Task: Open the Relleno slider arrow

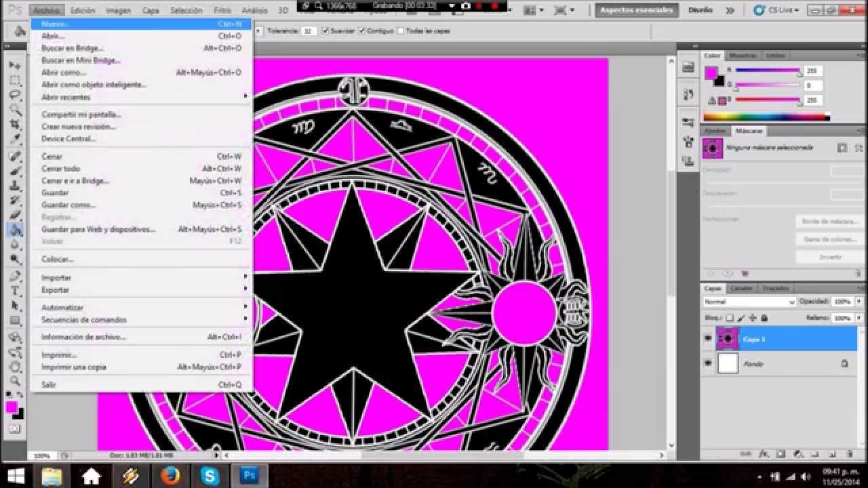Action: pyautogui.click(x=859, y=318)
